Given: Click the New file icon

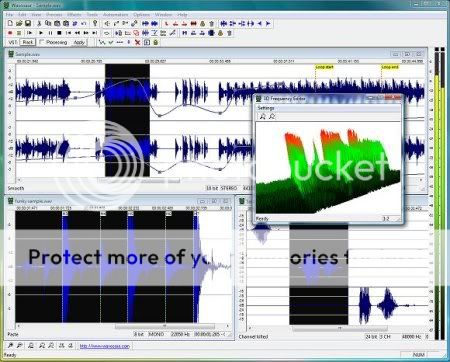Looking at the screenshot, I should 10,23.
